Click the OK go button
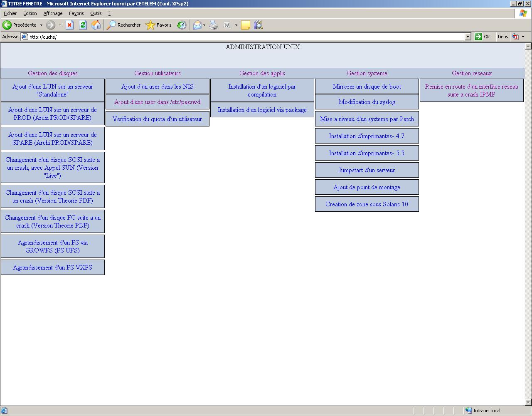Image resolution: width=532 pixels, height=416 pixels. point(483,37)
